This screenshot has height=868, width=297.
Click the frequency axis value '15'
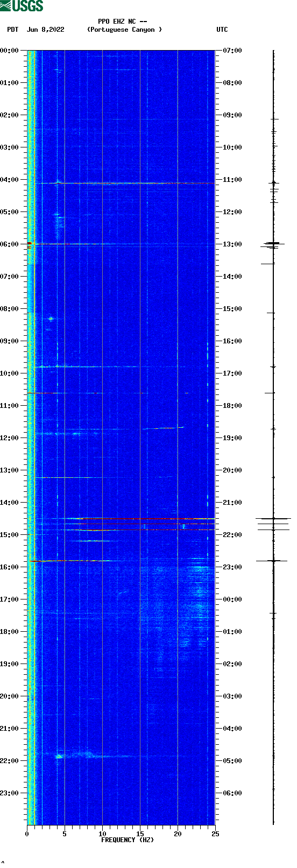pos(140,834)
